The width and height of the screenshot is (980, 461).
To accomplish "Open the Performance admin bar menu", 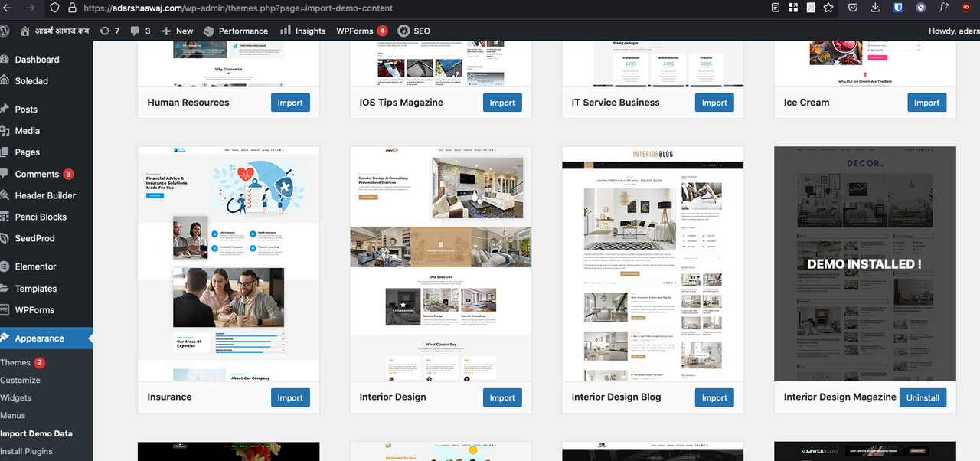I will tap(236, 31).
